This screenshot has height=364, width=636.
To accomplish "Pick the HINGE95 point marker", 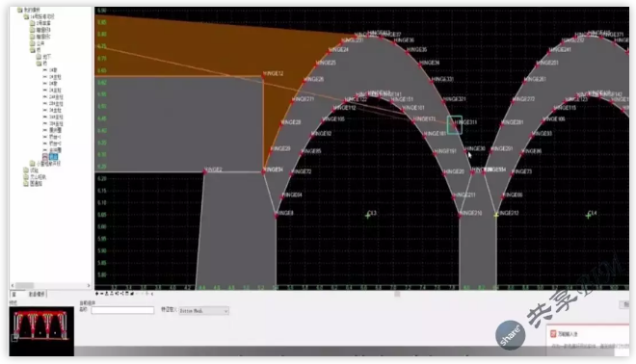I will (302, 153).
